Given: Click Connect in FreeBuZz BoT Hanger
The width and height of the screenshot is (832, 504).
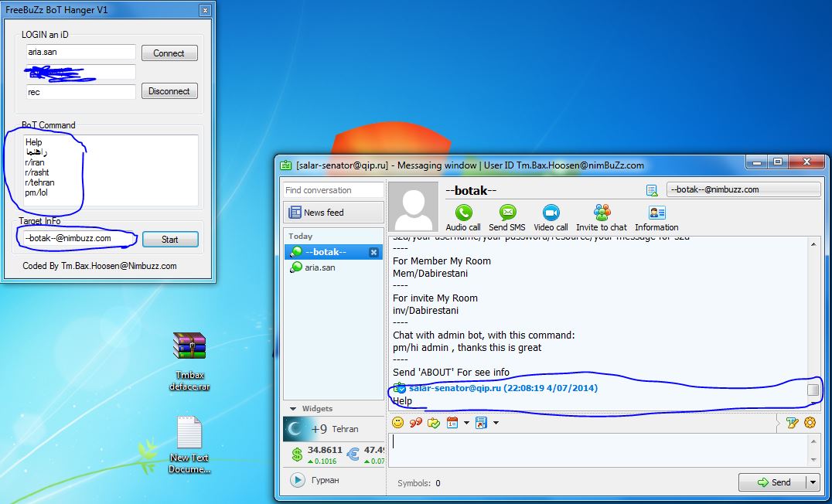Looking at the screenshot, I should tap(169, 53).
